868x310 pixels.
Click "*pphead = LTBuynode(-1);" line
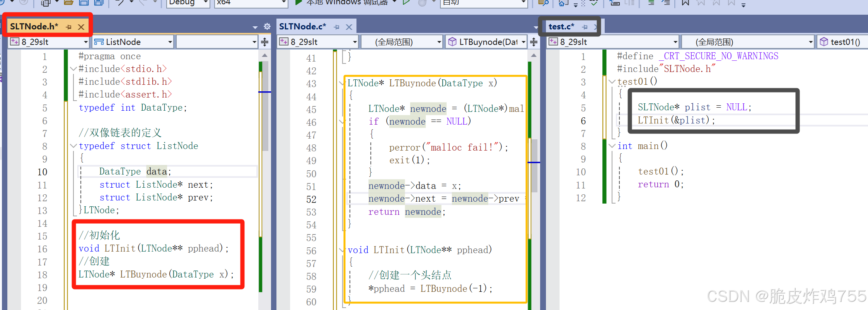pos(430,289)
